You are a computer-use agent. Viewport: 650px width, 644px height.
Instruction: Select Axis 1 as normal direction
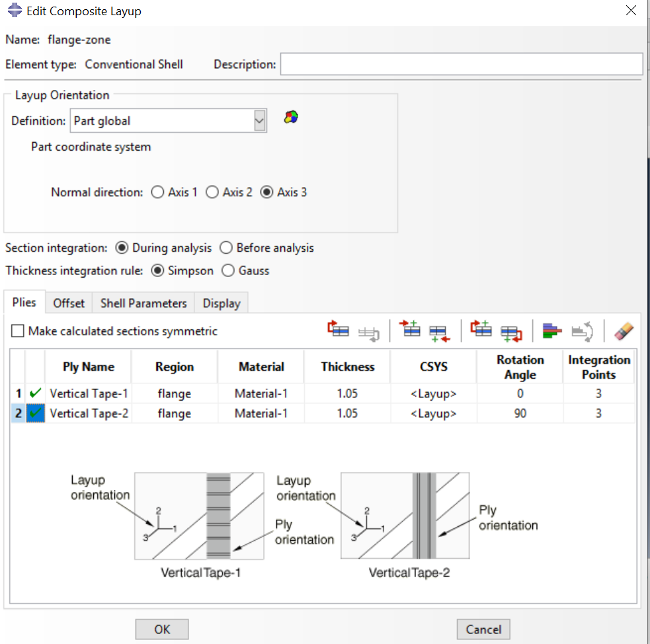coord(158,192)
